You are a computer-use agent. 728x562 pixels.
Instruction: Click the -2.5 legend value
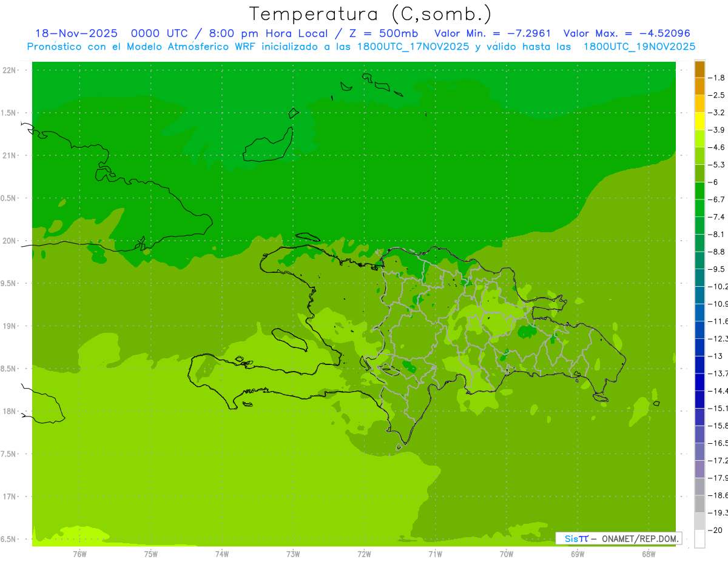pos(717,95)
